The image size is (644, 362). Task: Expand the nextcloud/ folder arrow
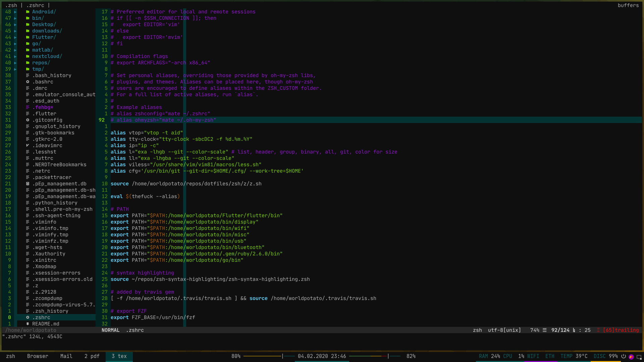click(x=15, y=56)
